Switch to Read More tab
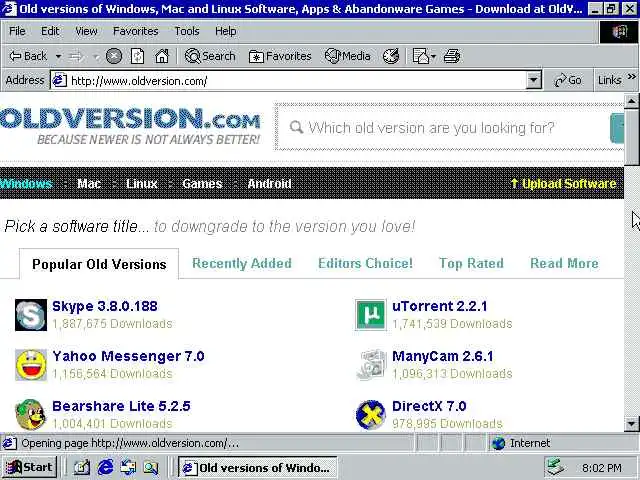Screen dimensions: 640x480 [x=564, y=264]
